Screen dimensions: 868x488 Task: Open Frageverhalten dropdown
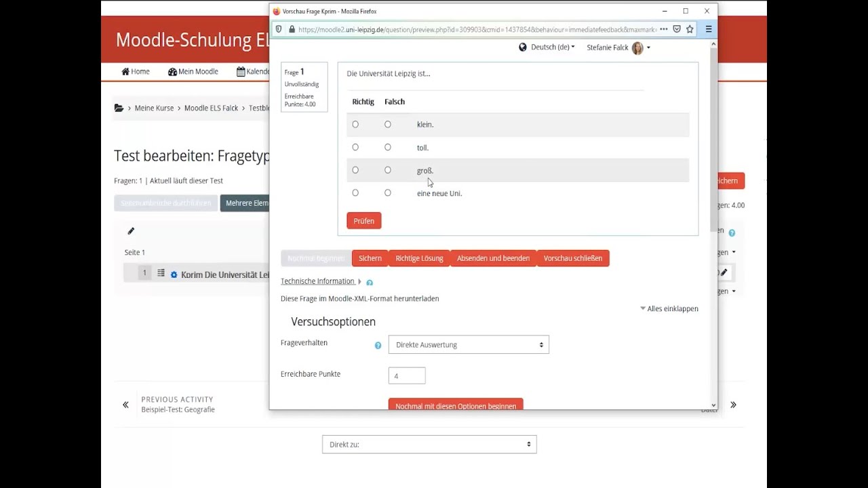tap(469, 344)
